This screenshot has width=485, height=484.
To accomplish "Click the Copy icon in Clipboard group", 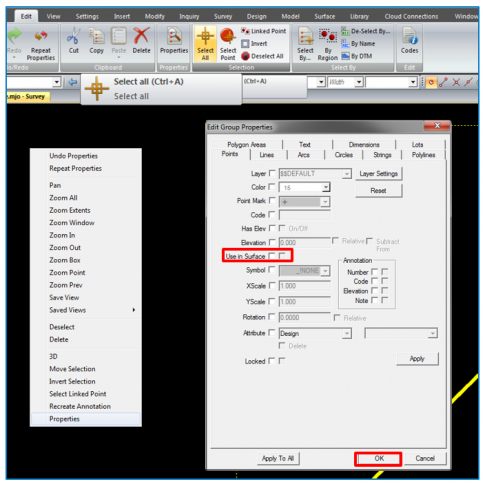I will (96, 36).
